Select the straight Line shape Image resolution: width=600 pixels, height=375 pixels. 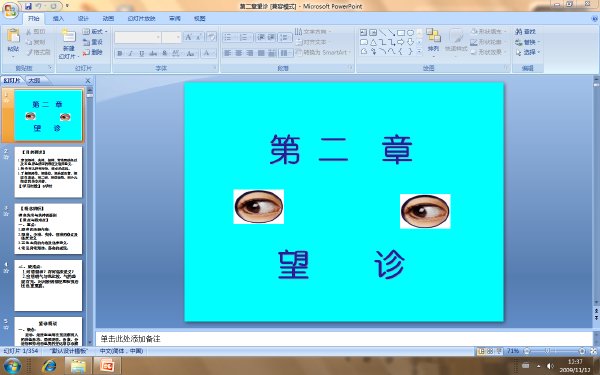(x=382, y=33)
